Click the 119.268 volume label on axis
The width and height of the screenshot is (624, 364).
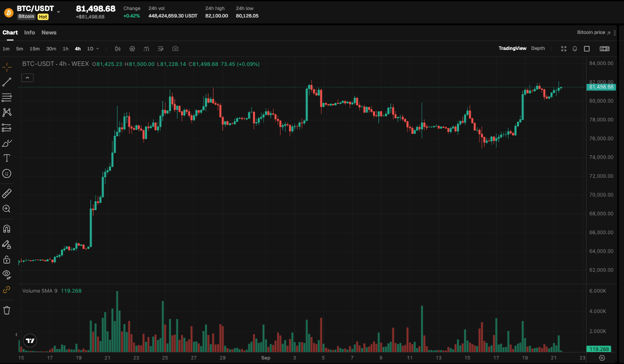599,349
